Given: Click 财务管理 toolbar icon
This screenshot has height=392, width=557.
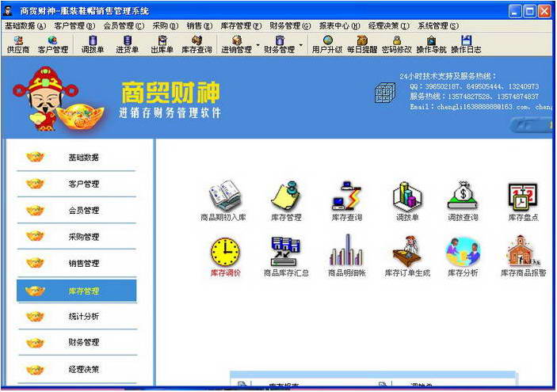Looking at the screenshot, I should point(279,44).
